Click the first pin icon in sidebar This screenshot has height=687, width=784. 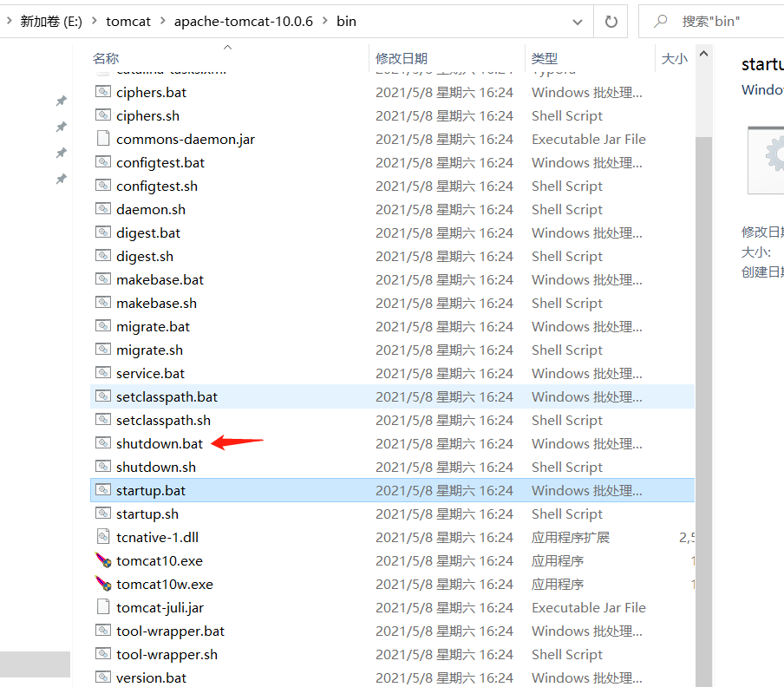(61, 101)
